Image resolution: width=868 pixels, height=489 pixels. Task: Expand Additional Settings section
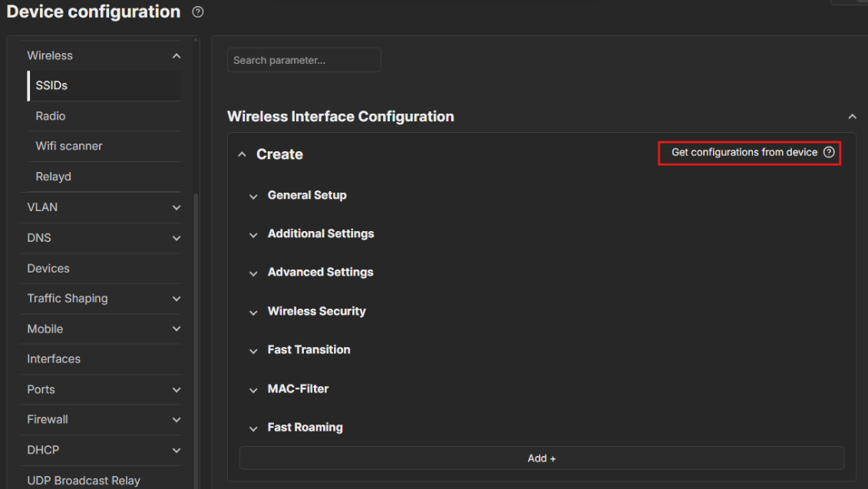click(x=253, y=235)
